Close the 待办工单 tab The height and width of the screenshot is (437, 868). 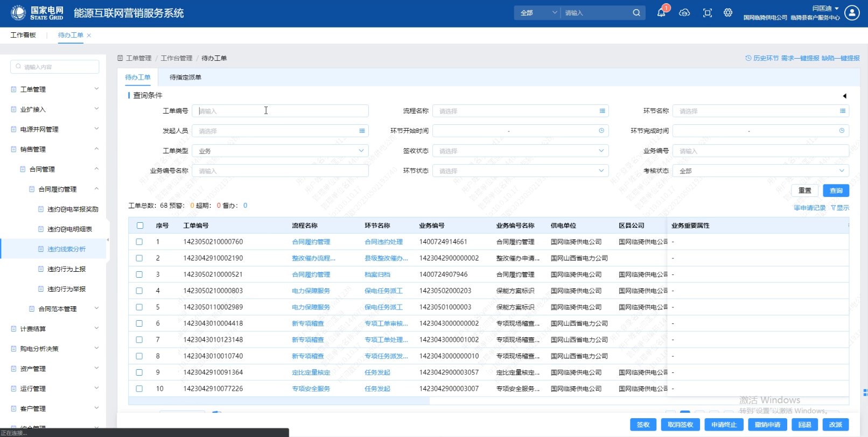(x=89, y=36)
